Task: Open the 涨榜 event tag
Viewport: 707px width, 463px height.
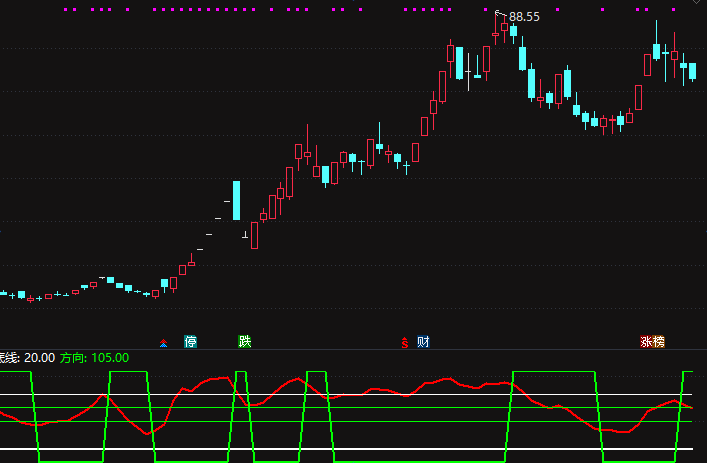Action: 652,342
